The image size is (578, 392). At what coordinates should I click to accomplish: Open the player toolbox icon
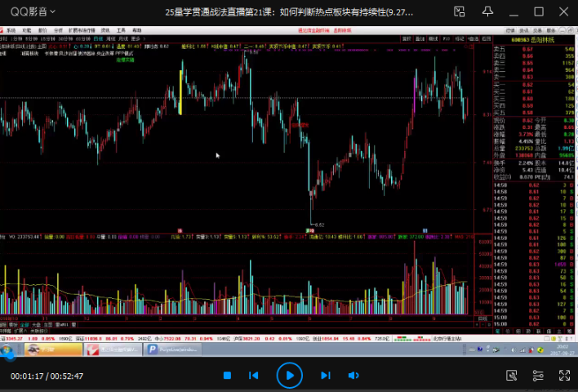click(511, 376)
